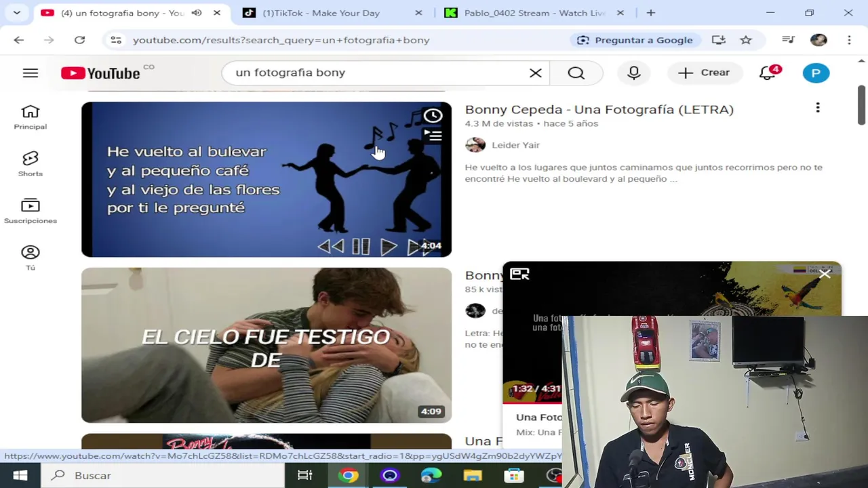Click Preguntar a Google button
The image size is (868, 488).
pyautogui.click(x=635, y=40)
